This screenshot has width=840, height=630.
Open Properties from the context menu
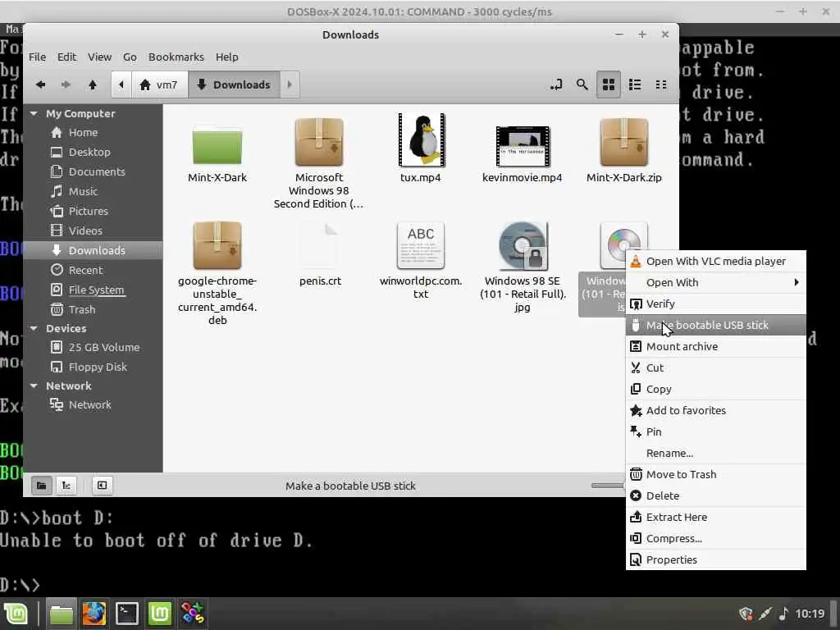[x=715, y=559]
